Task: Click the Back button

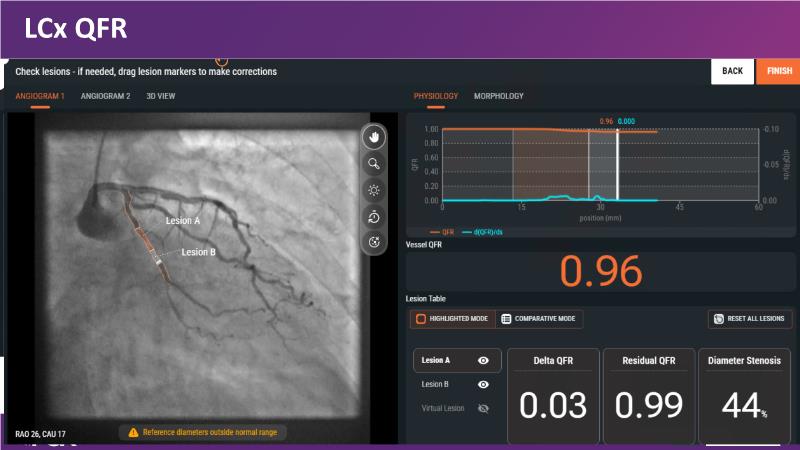Action: tap(732, 71)
